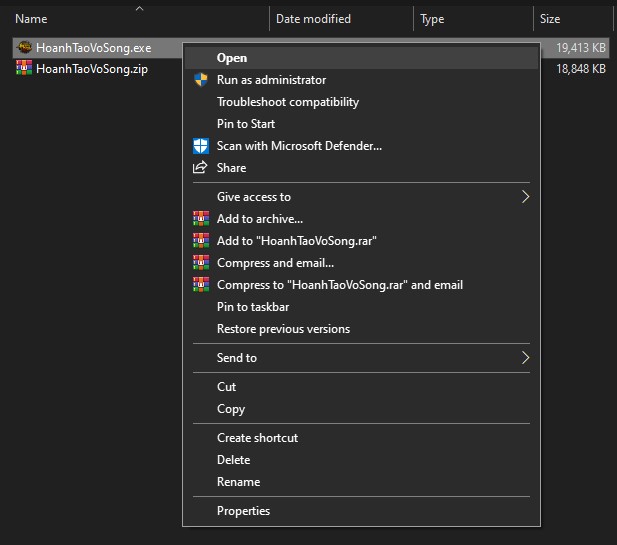The height and width of the screenshot is (545, 617).
Task: Sort files by Date modified column header
Action: pyautogui.click(x=313, y=19)
